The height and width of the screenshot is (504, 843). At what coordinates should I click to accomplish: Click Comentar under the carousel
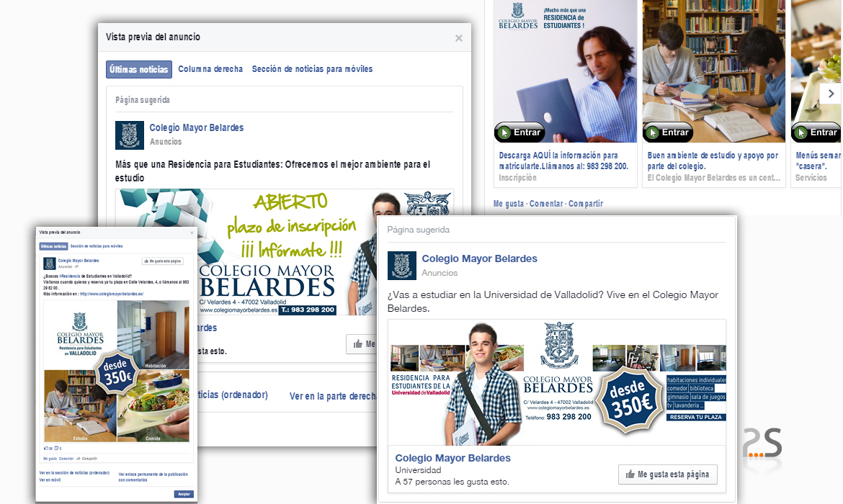(x=546, y=204)
